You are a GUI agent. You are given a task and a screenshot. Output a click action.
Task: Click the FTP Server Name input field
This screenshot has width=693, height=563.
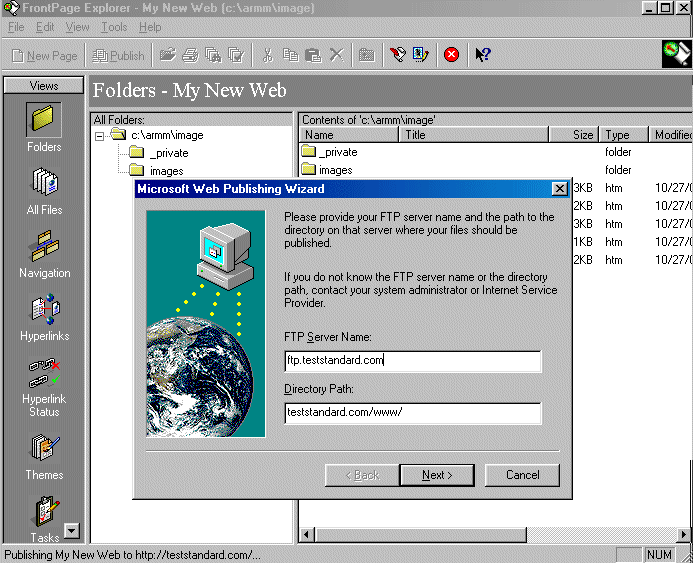tap(413, 361)
